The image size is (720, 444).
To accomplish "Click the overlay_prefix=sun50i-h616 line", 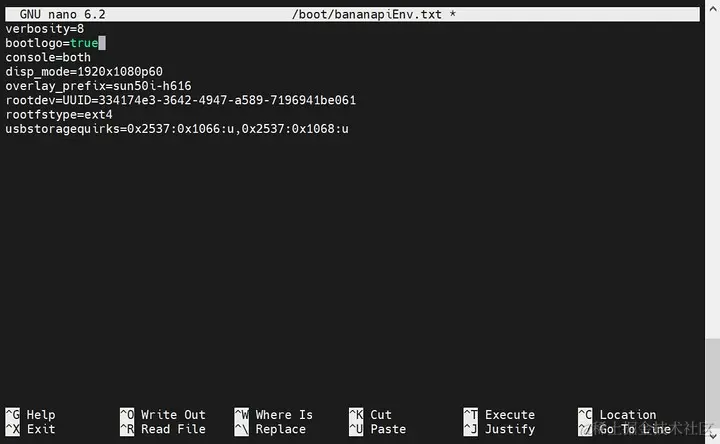I will pos(98,86).
